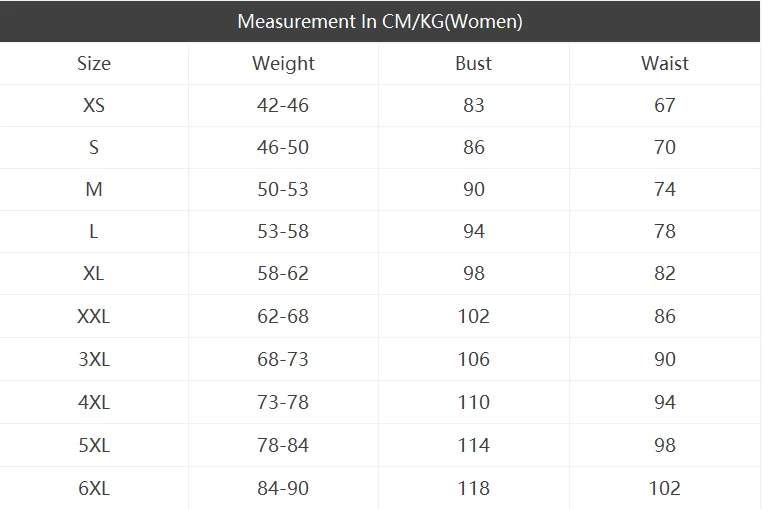Click the XS size cell
The width and height of the screenshot is (762, 509).
(94, 105)
